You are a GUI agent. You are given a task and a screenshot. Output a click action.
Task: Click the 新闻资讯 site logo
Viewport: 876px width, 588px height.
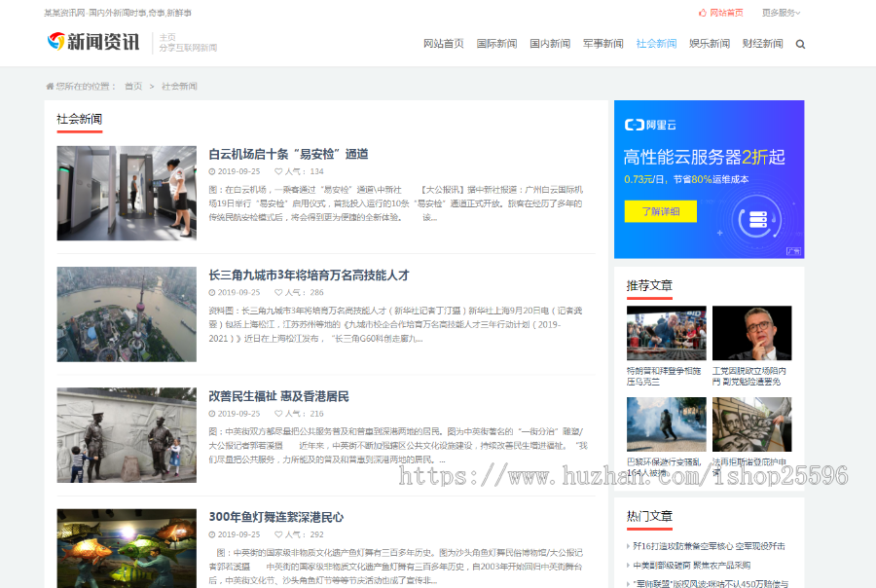click(x=93, y=42)
